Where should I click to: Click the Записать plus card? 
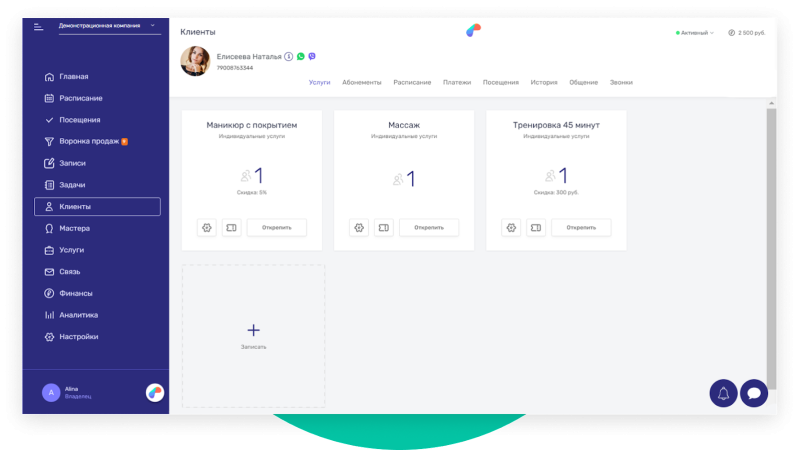pos(253,334)
